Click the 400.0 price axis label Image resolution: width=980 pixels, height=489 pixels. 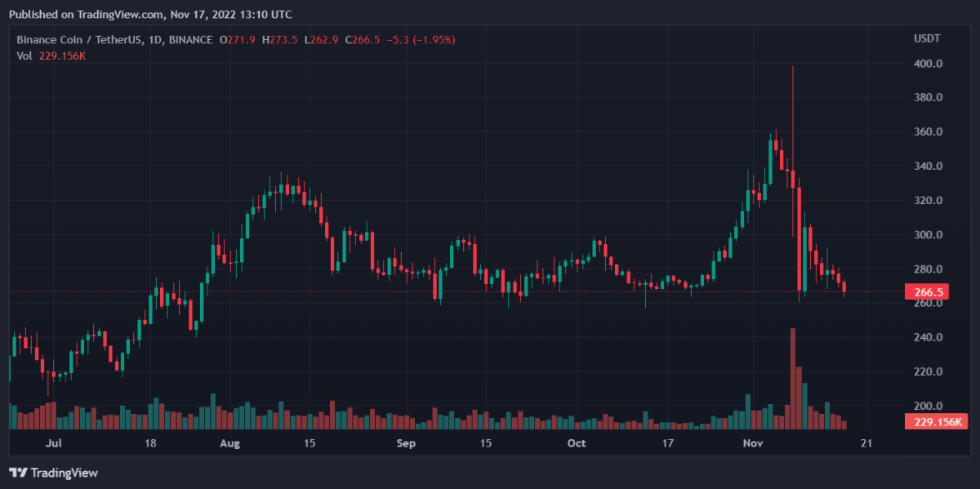coord(929,64)
